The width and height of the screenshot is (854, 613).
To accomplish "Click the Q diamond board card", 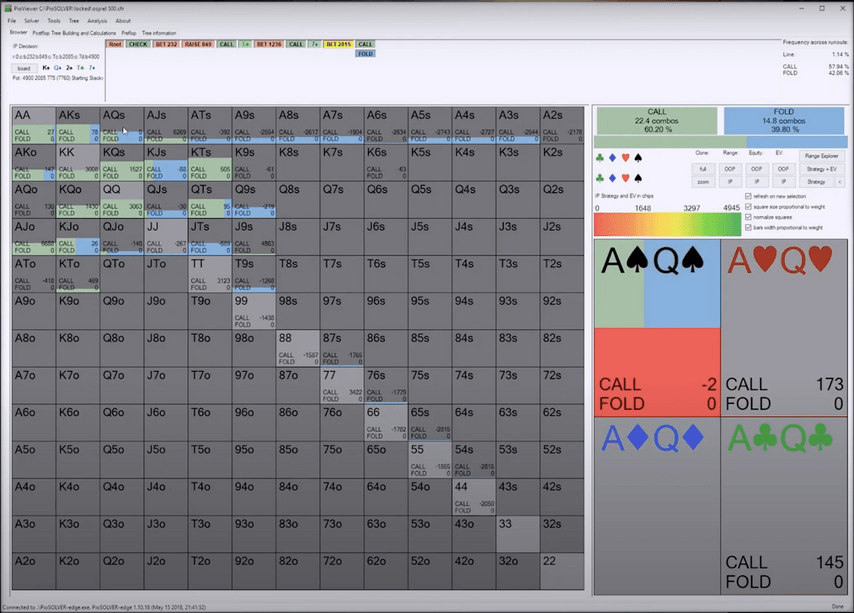I will click(x=58, y=68).
